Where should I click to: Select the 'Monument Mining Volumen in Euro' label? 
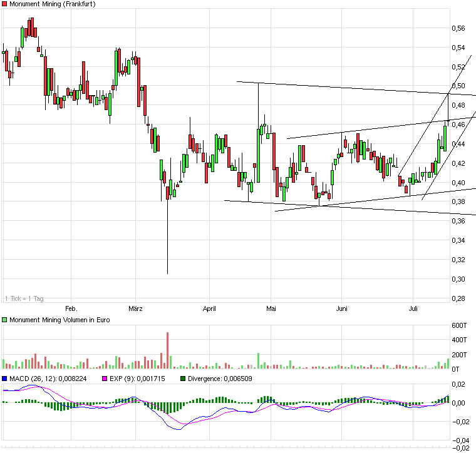tap(59, 320)
